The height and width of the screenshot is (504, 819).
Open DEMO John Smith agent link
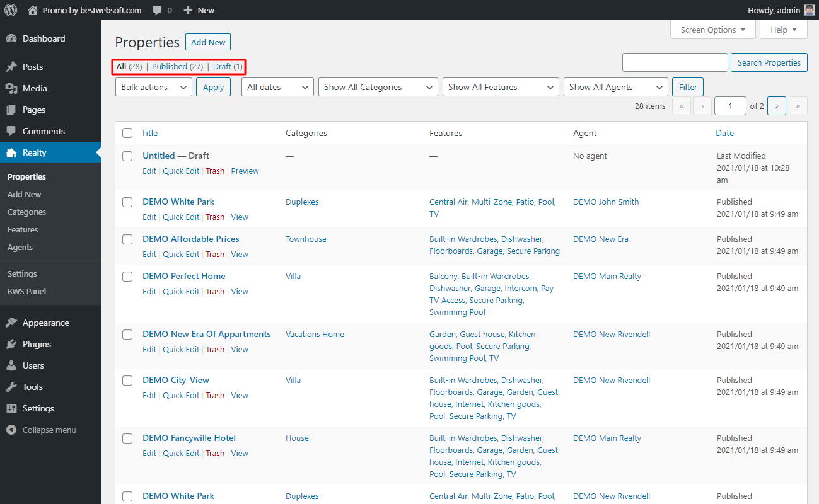[606, 202]
